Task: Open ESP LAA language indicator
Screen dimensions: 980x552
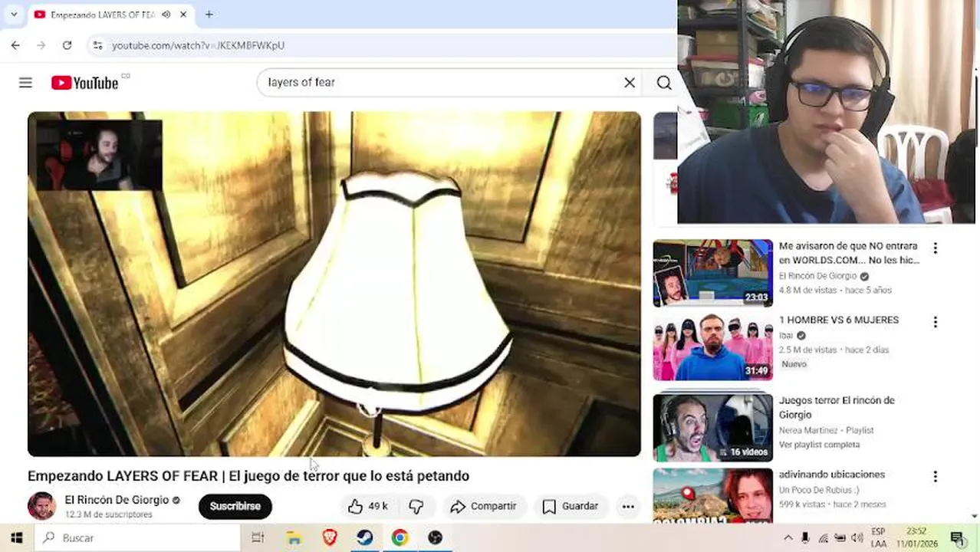Action: pos(879,538)
